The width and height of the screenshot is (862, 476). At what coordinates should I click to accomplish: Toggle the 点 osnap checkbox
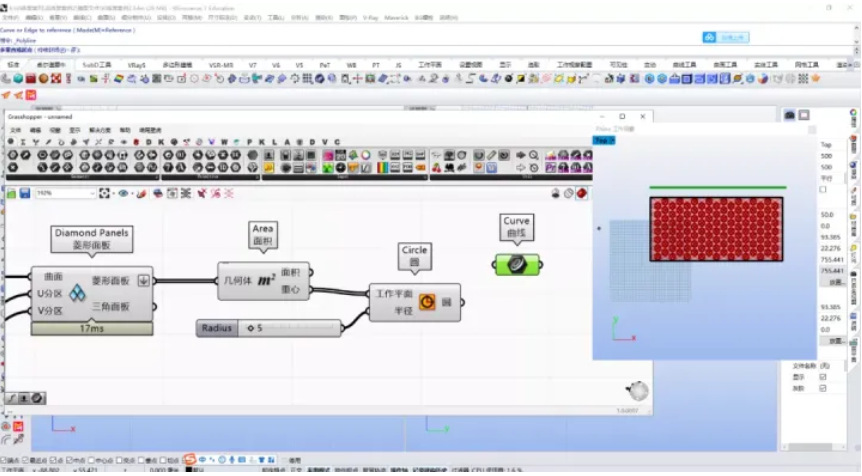(53, 460)
